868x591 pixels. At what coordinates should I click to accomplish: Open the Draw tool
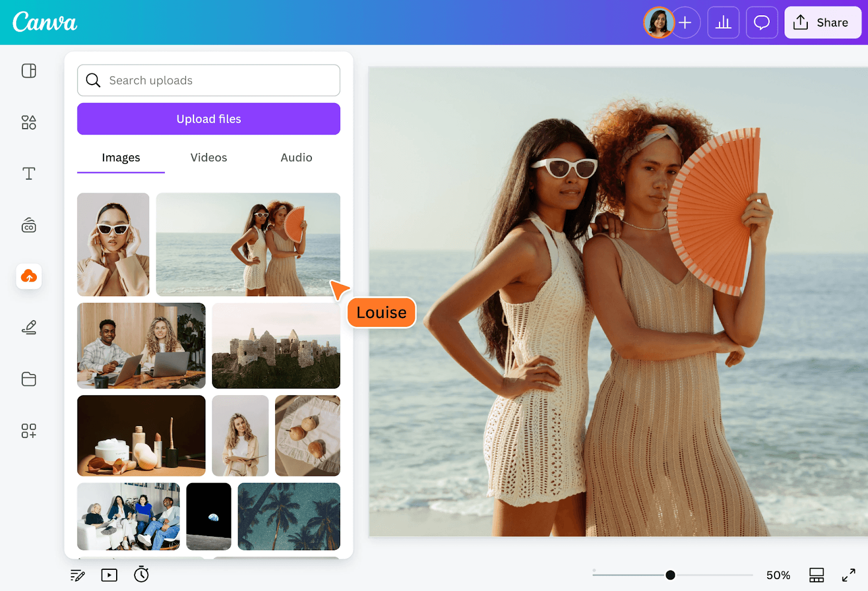(28, 326)
